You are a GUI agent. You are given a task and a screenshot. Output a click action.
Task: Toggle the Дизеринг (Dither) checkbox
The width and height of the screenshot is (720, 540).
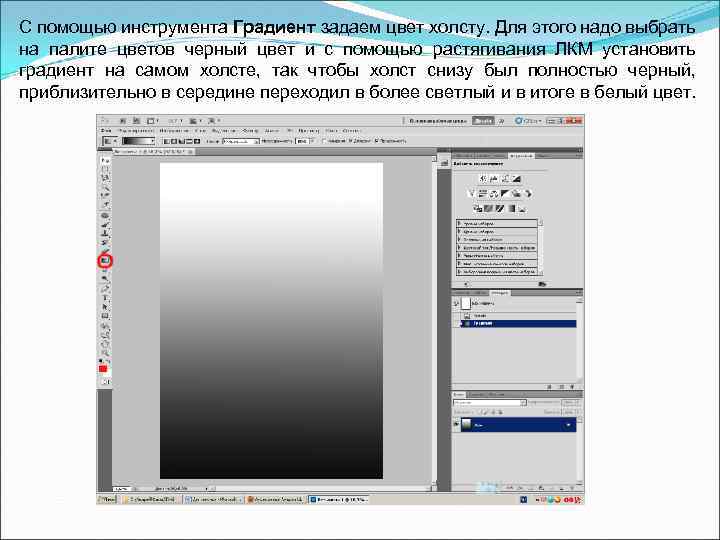tap(351, 141)
